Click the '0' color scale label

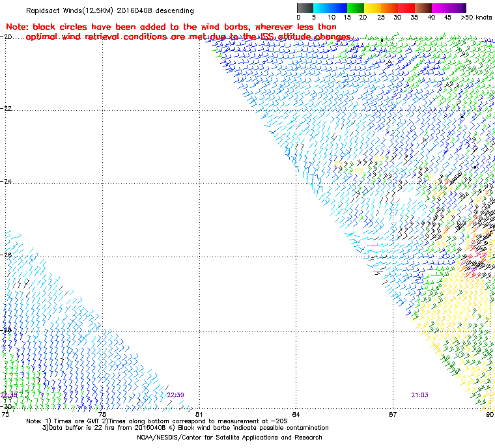299,18
